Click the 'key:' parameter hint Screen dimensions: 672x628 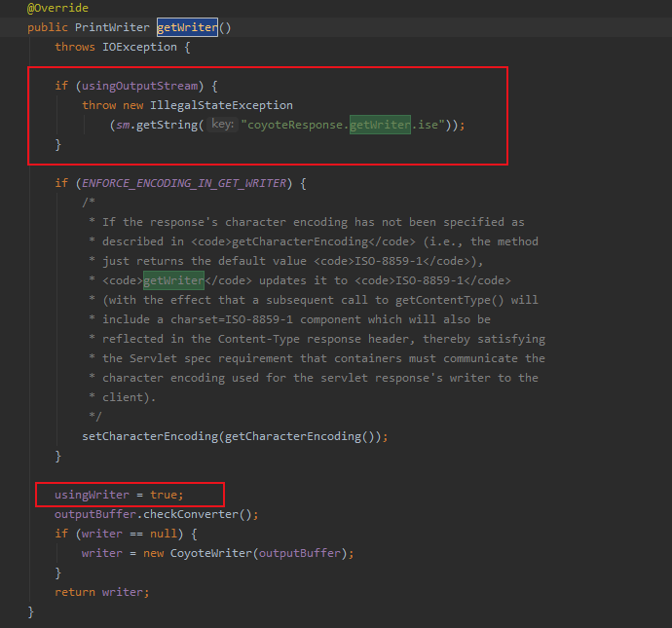(223, 125)
